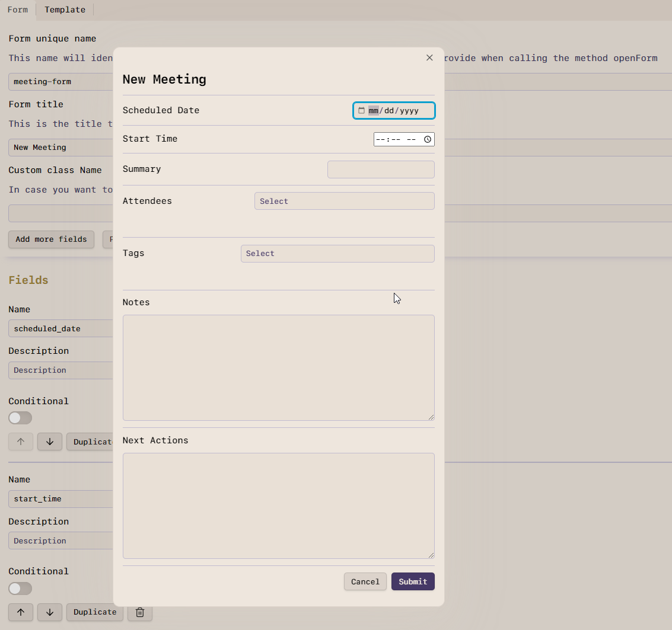Open the Attendees Select dropdown

point(345,201)
